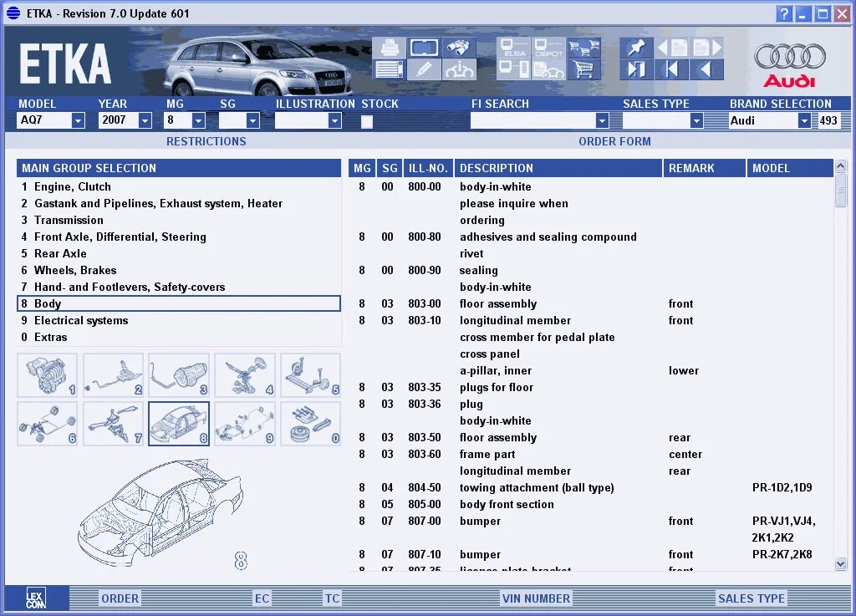Click the document and car icon
Image resolution: width=856 pixels, height=616 pixels.
pos(548,70)
